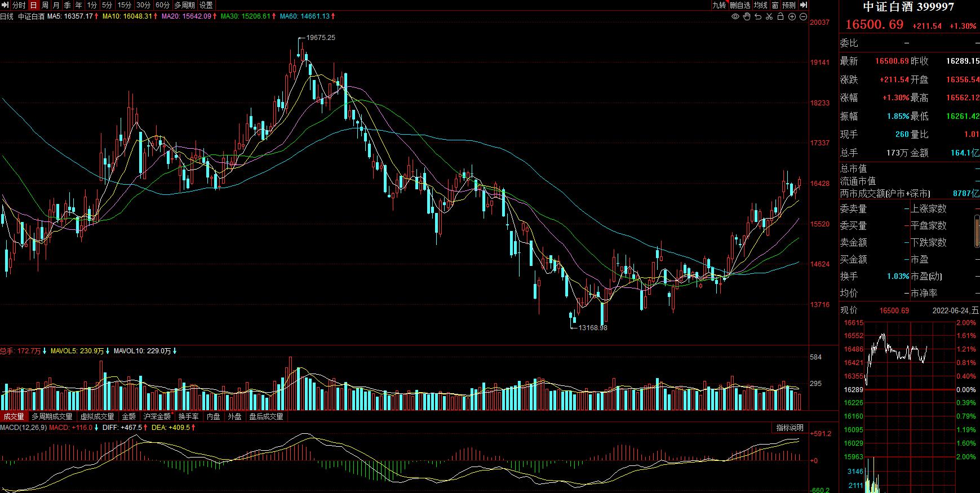Select the 金额 indicator tab
Image resolution: width=980 pixels, height=493 pixels.
tap(129, 416)
